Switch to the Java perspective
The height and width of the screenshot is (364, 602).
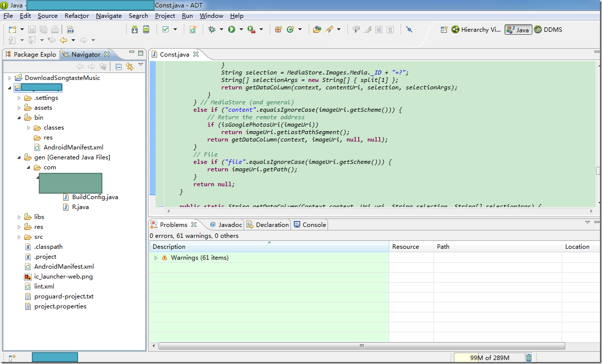click(518, 30)
